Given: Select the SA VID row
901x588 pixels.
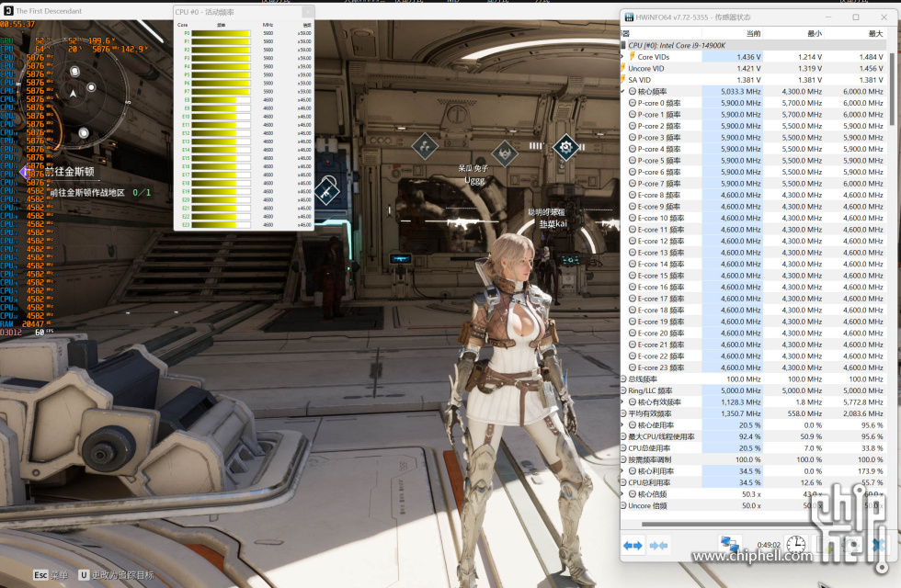Looking at the screenshot, I should [x=753, y=80].
